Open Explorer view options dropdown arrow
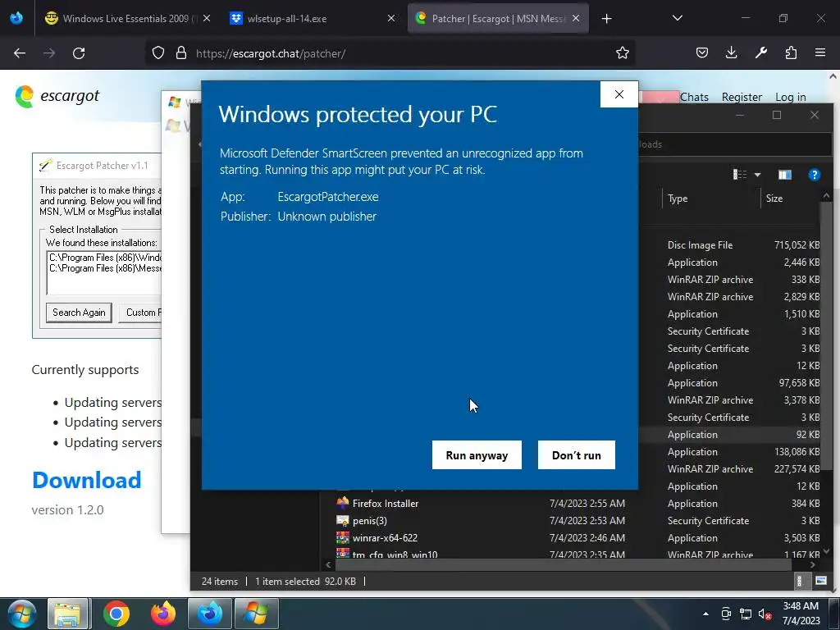Screen dimensions: 840x630 pyautogui.click(x=757, y=175)
